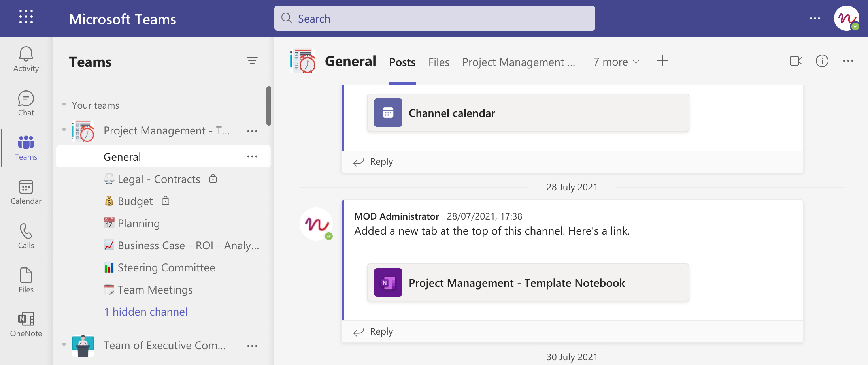Add a new tab with plus icon
Viewport: 868px width, 365px height.
click(662, 61)
